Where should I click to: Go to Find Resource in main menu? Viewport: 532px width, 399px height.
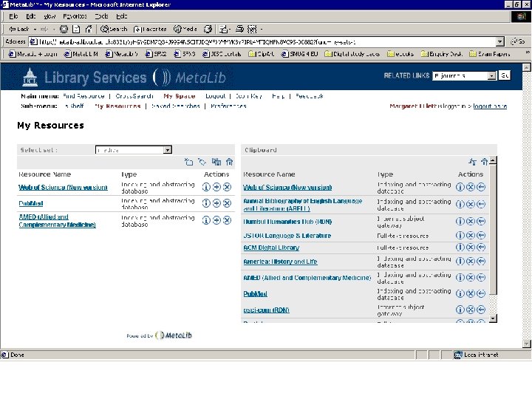click(x=83, y=96)
